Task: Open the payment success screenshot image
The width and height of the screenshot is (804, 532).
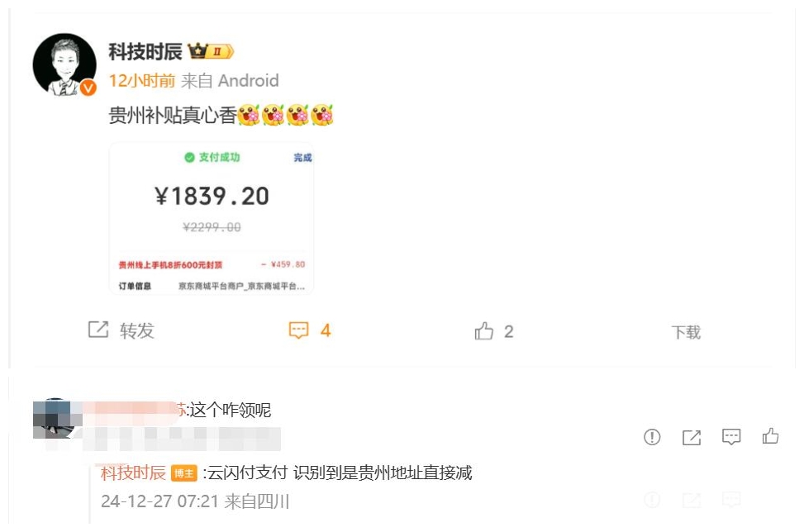Action: 212,218
